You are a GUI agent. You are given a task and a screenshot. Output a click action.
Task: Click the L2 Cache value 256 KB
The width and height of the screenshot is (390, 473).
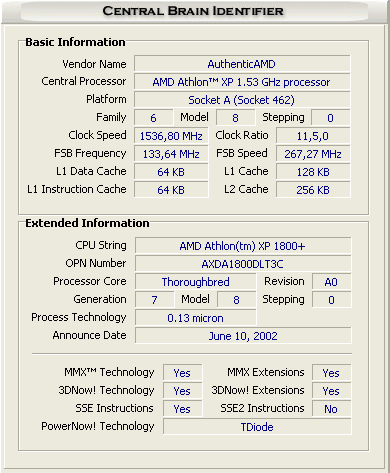(313, 190)
